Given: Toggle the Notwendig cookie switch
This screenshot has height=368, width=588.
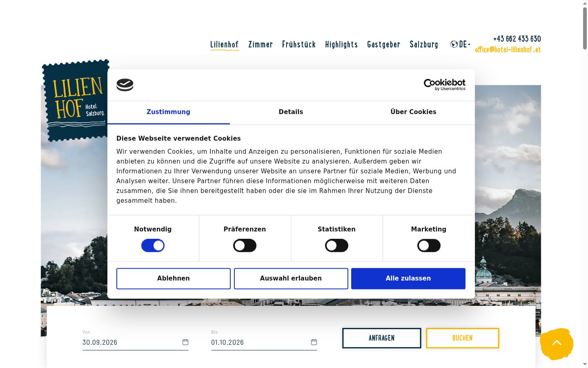Looking at the screenshot, I should point(153,246).
